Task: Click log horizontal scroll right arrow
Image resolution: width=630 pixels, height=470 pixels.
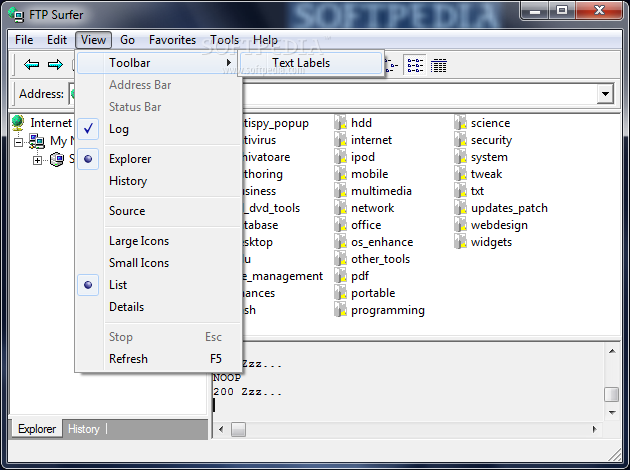Action: tap(595, 429)
